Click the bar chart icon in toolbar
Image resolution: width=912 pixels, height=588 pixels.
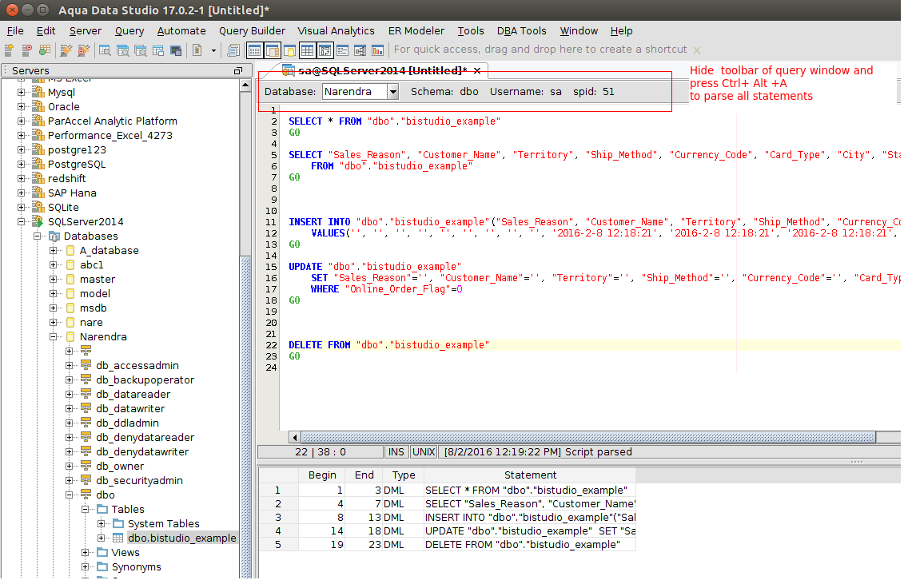click(x=378, y=50)
